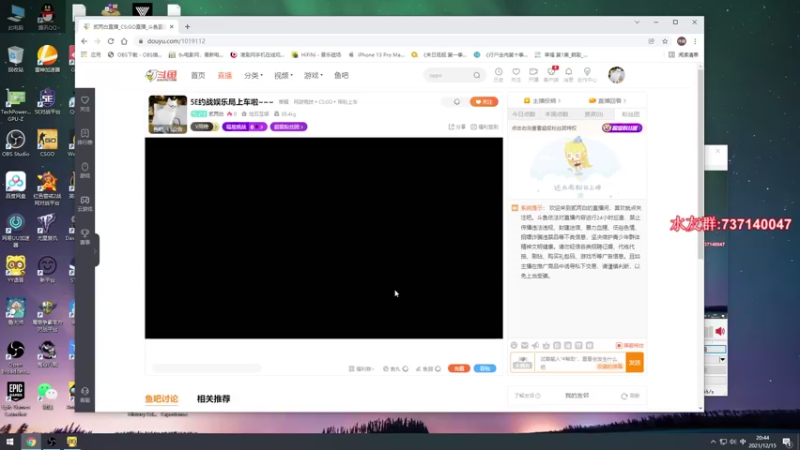Viewport: 800px width, 450px height.
Task: Open TechPowerUp GPU-Z desktop icon
Action: pyautogui.click(x=15, y=106)
